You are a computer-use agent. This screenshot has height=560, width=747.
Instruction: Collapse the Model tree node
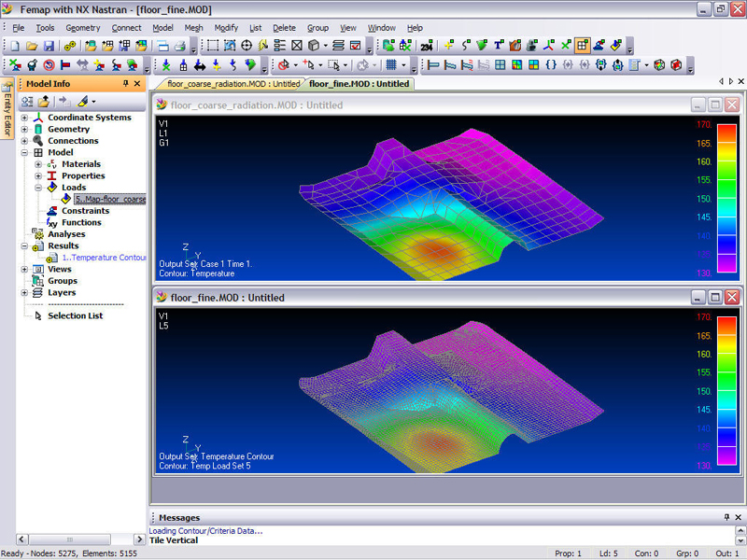click(24, 152)
